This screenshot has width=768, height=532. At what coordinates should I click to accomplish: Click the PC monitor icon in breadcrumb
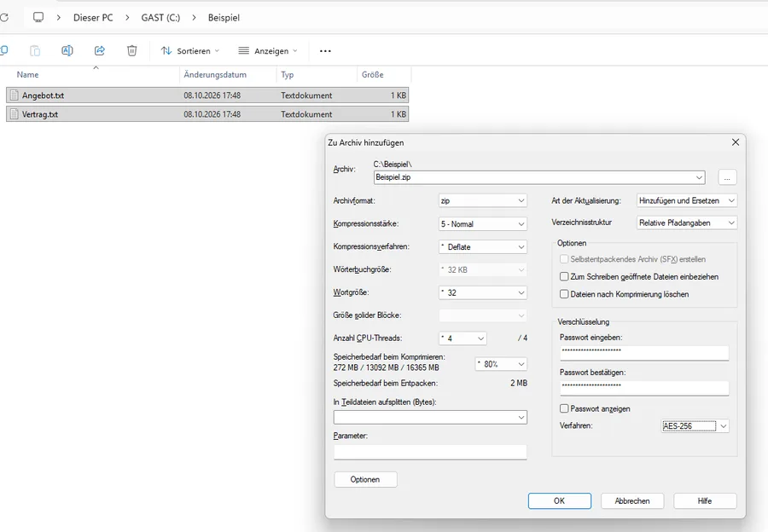pyautogui.click(x=38, y=18)
